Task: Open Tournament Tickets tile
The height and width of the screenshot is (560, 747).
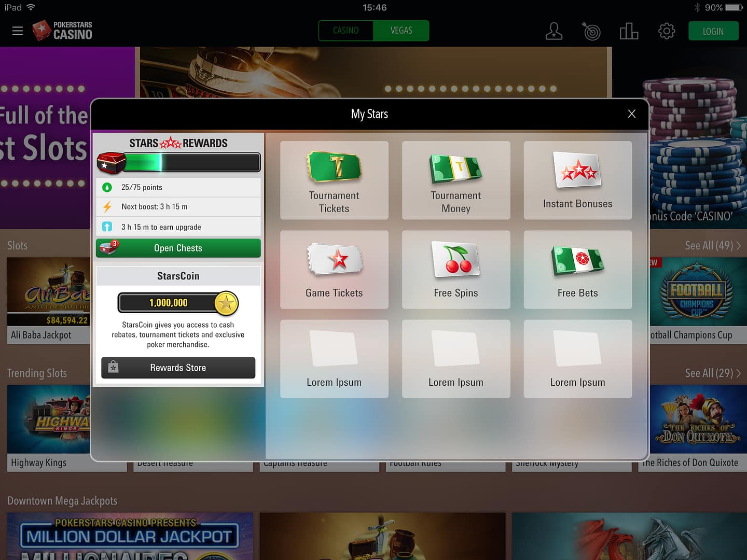Action: pos(334,180)
